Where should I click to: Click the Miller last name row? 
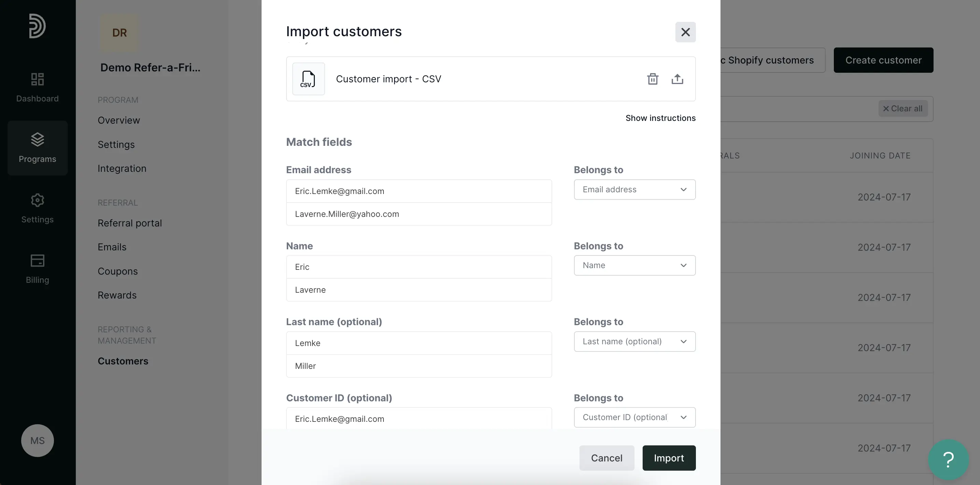[419, 365]
